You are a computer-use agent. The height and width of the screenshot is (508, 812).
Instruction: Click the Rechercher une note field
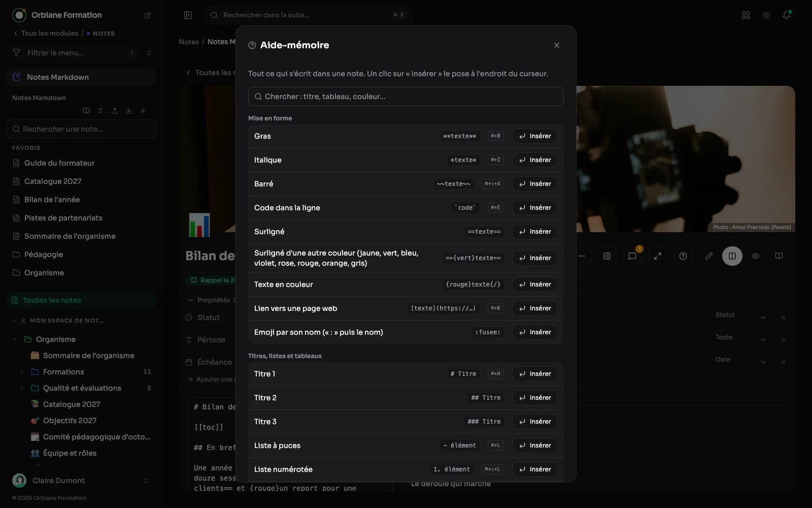[81, 129]
